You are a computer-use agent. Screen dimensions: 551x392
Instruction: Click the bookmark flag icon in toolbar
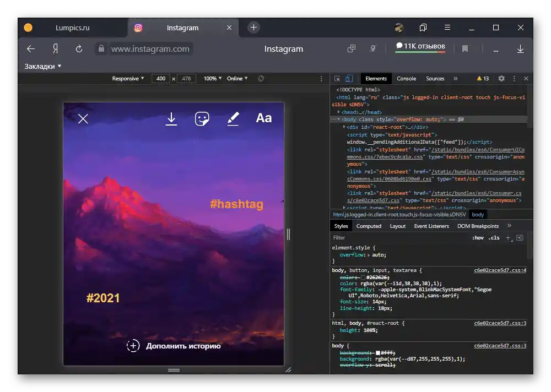click(x=465, y=48)
